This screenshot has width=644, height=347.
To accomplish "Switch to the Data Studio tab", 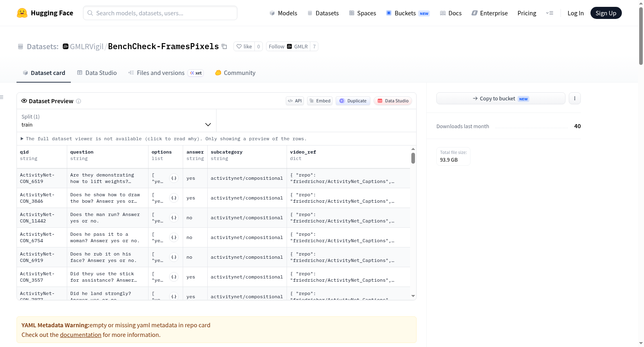I will pyautogui.click(x=97, y=73).
